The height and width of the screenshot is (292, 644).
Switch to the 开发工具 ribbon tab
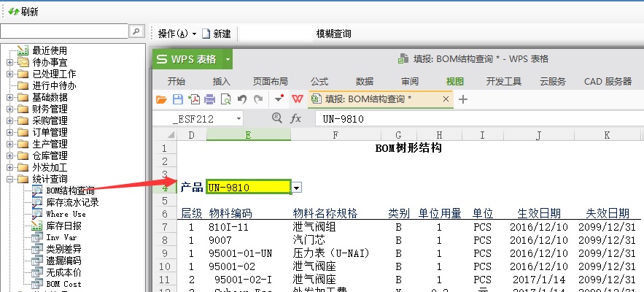[x=504, y=81]
